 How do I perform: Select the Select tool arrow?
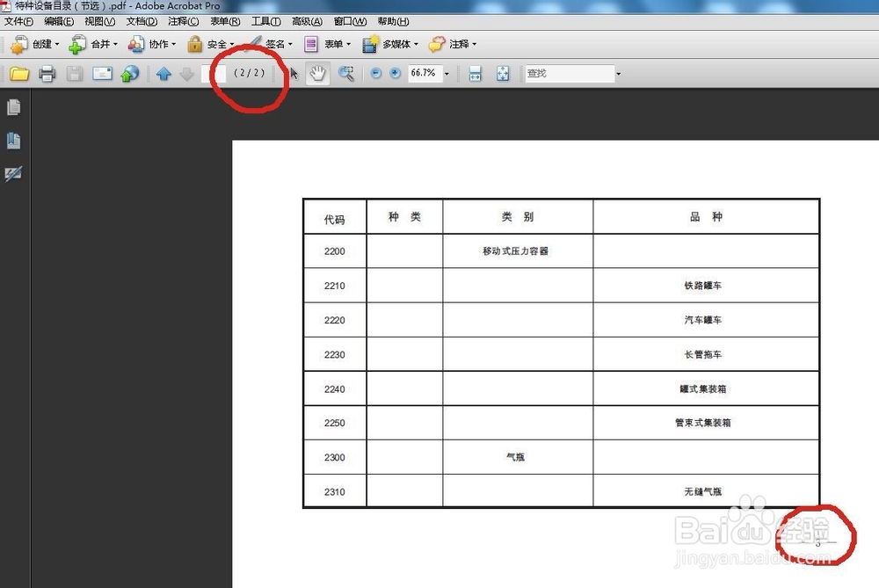tap(294, 74)
